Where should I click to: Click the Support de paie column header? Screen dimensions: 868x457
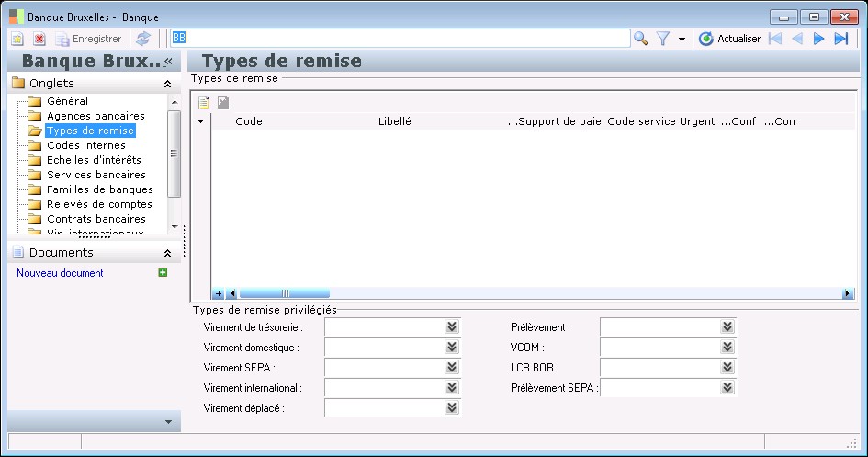tap(554, 121)
